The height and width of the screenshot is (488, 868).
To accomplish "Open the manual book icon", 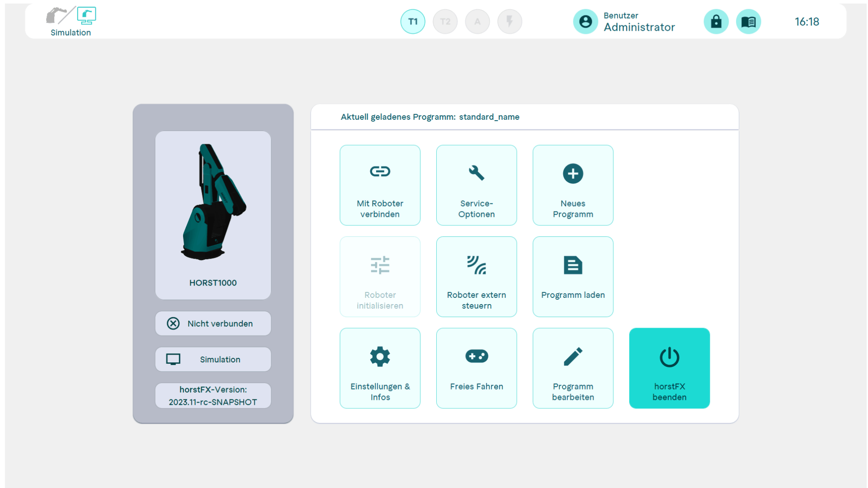I will pyautogui.click(x=748, y=21).
